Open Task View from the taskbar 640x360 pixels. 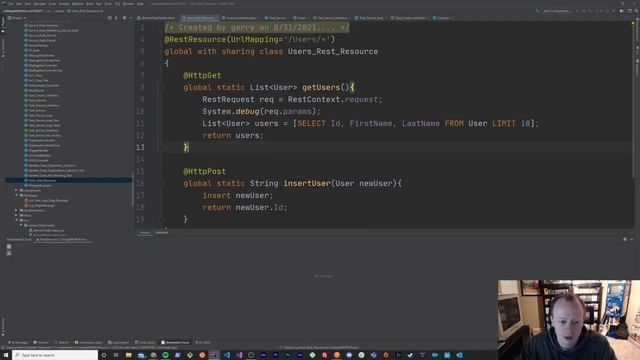point(116,355)
